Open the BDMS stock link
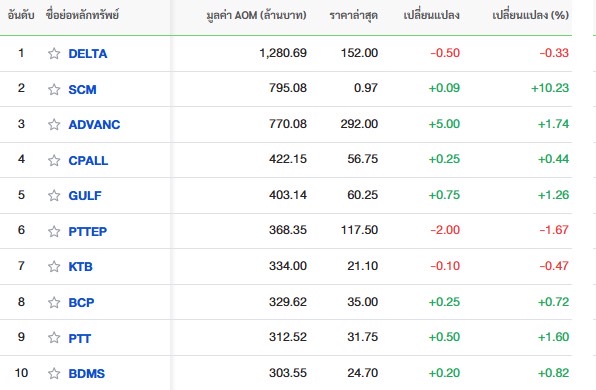Screen dimensions: 596x390 (x=87, y=373)
